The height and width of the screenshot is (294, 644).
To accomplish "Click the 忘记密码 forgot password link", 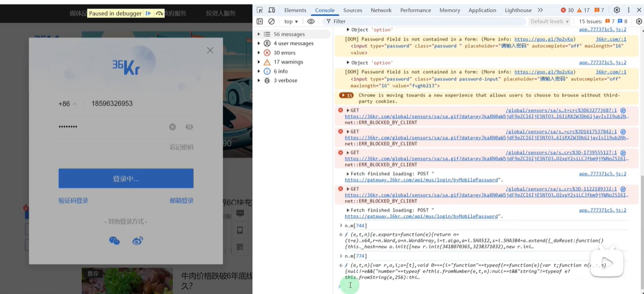I will 181,147.
